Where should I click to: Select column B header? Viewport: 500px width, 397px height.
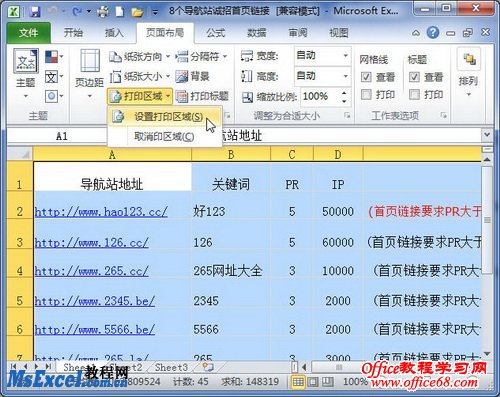coord(231,155)
